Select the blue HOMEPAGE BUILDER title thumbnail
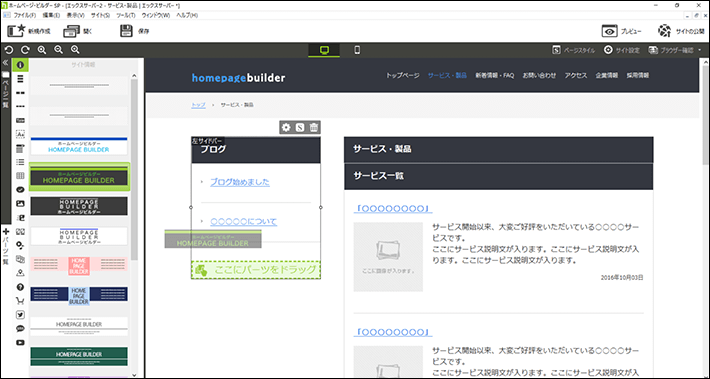 click(79, 146)
